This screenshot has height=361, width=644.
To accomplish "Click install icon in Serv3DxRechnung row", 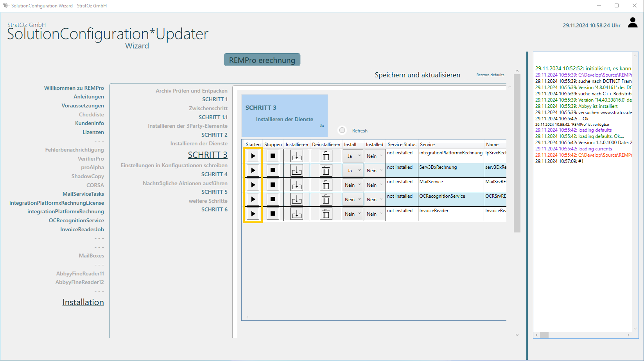I will click(297, 171).
